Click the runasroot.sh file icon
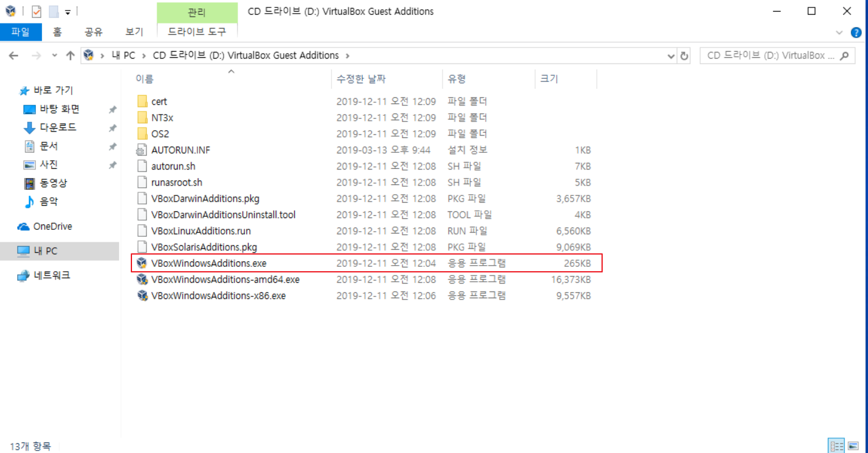Screen dimensions: 868x453 tap(142, 182)
